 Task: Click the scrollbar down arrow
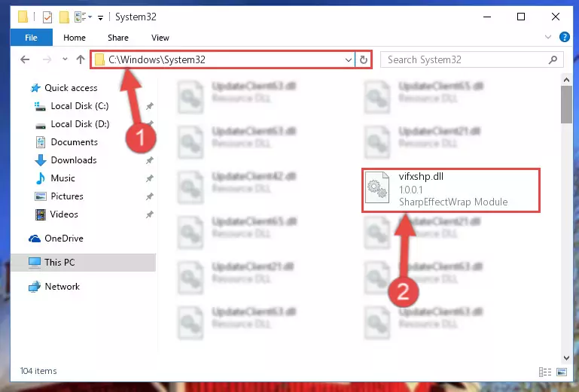[566, 357]
